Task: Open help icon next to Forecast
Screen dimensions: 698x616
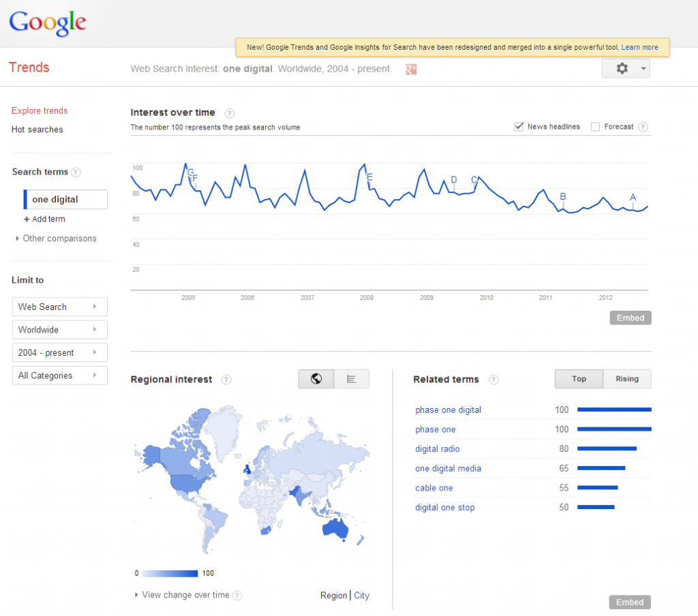Action: pos(643,127)
